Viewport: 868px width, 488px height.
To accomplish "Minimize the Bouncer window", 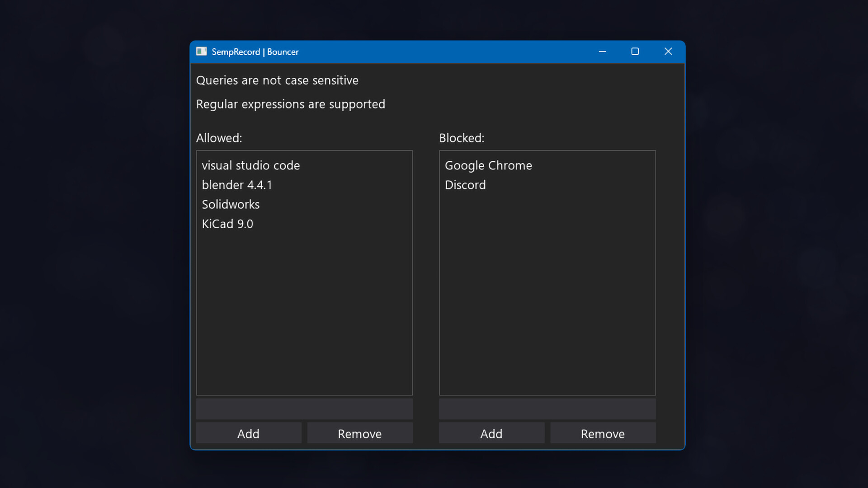I will 602,52.
